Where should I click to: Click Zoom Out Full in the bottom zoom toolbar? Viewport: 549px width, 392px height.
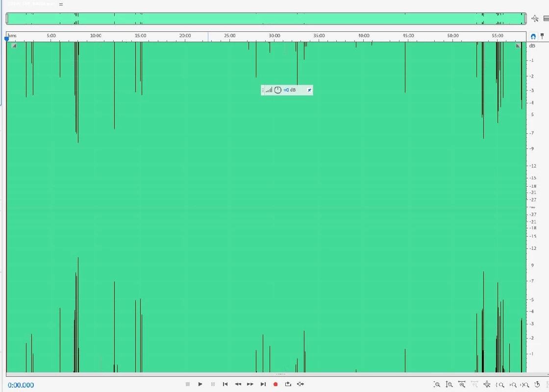(x=487, y=384)
